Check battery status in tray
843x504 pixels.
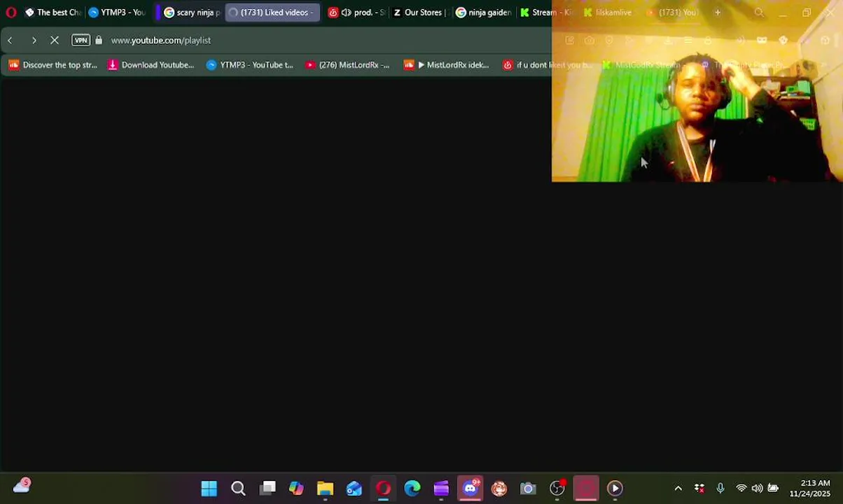[x=773, y=489]
